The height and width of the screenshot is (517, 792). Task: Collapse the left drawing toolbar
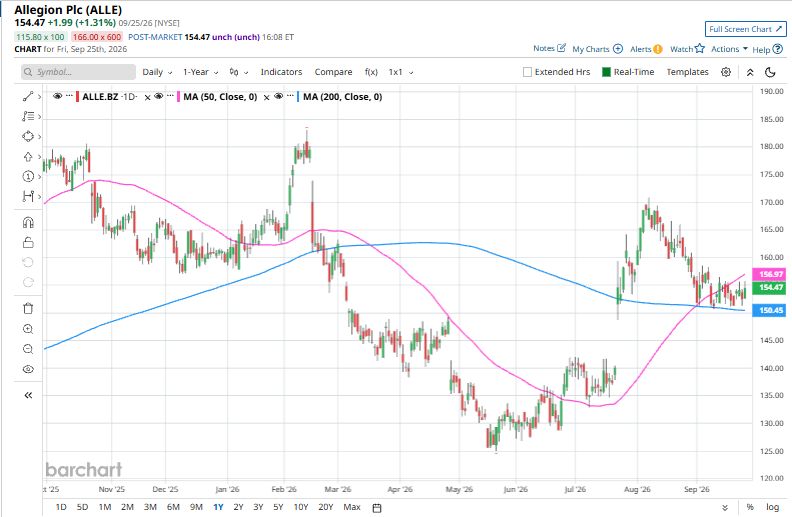[28, 395]
